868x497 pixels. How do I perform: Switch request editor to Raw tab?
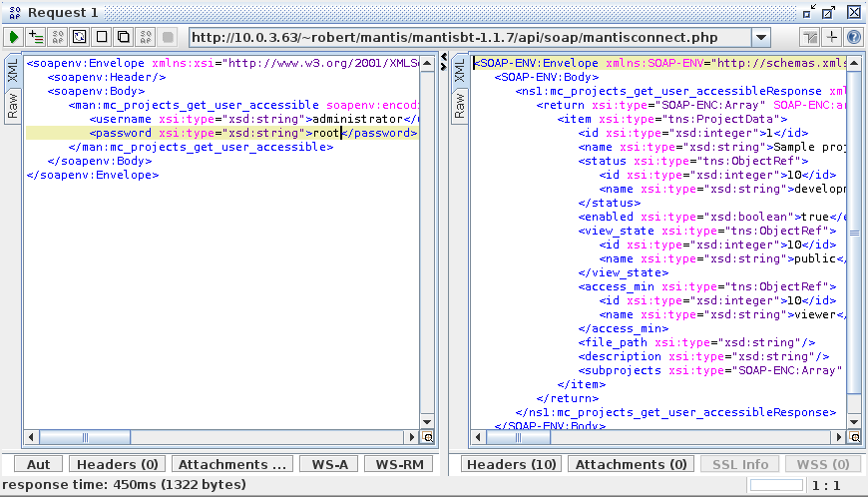pos(13,105)
